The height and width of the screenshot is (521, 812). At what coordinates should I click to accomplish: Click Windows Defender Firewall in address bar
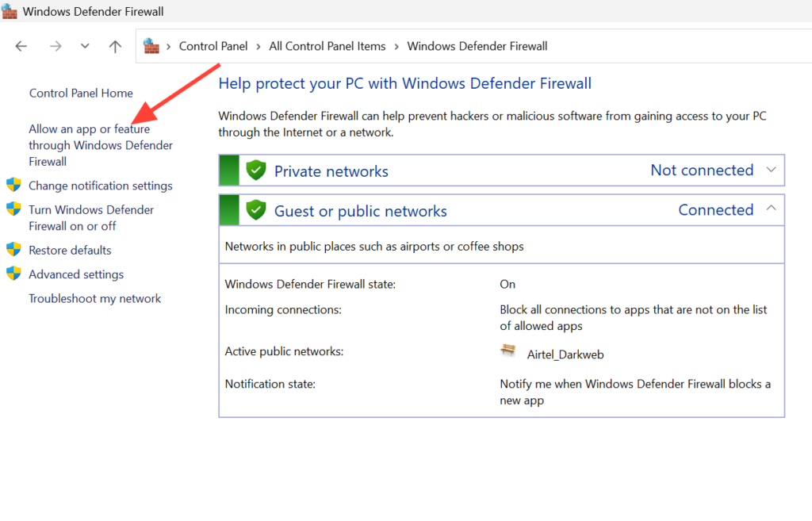[477, 47]
